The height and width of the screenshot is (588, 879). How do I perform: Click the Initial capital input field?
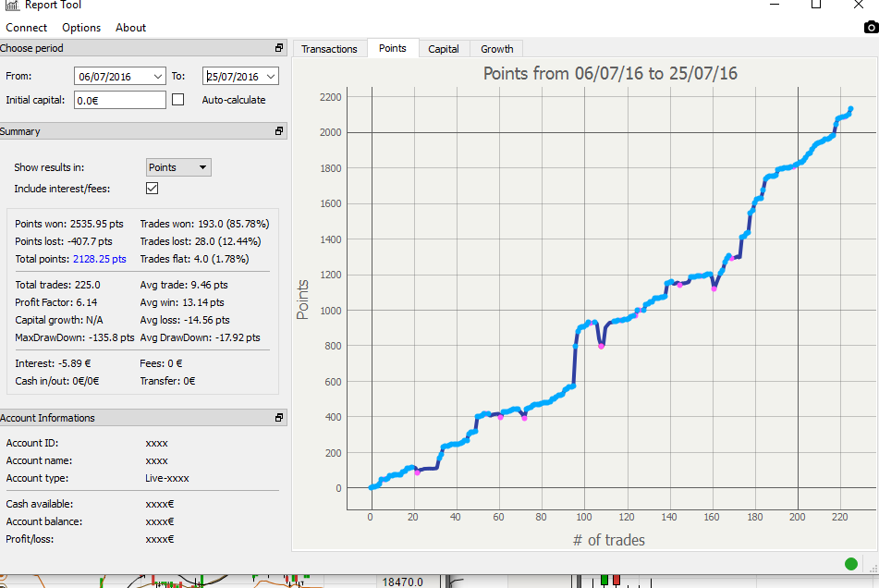[119, 100]
